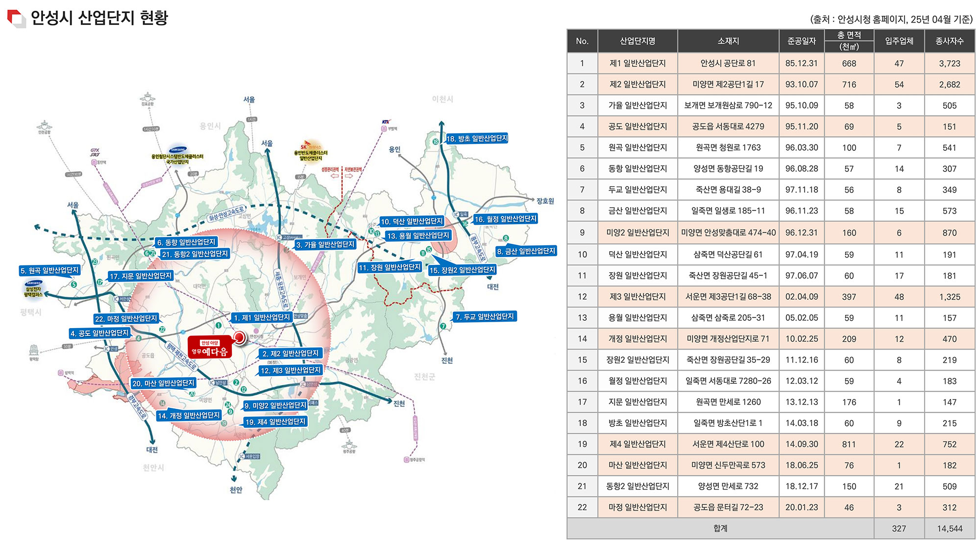Click the source note '출처 : 안성시청 홈페이지'
The image size is (980, 543).
(x=891, y=20)
